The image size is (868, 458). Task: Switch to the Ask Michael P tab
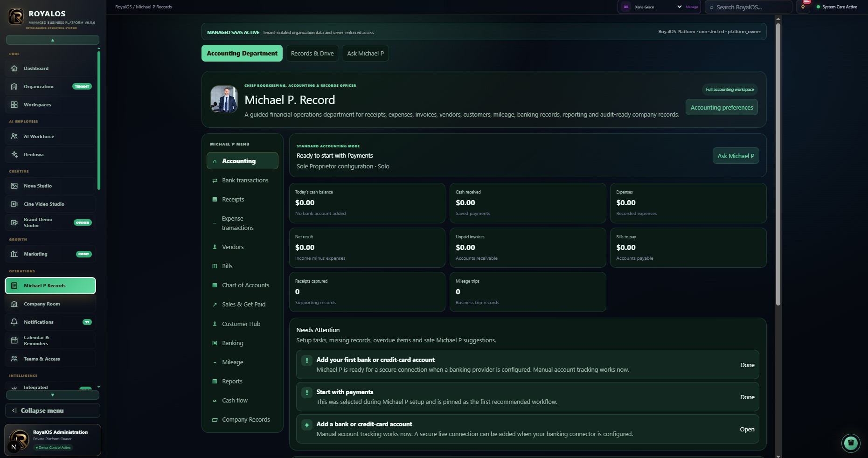click(366, 53)
